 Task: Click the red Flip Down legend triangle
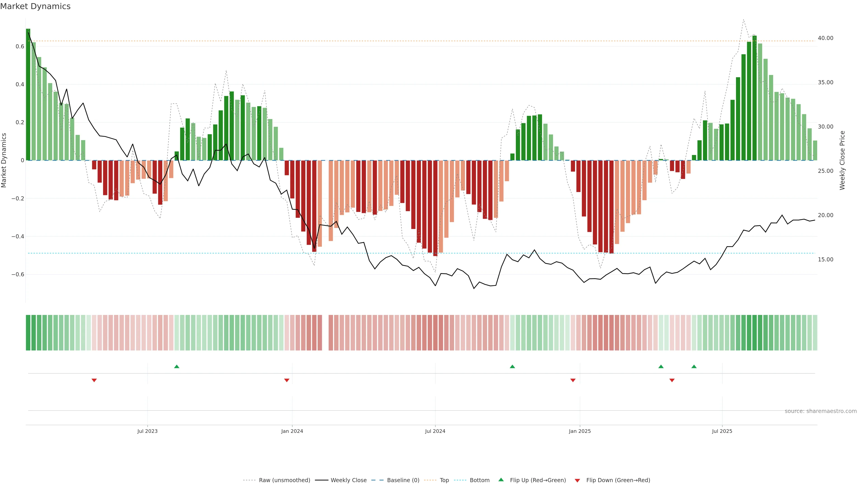(577, 480)
